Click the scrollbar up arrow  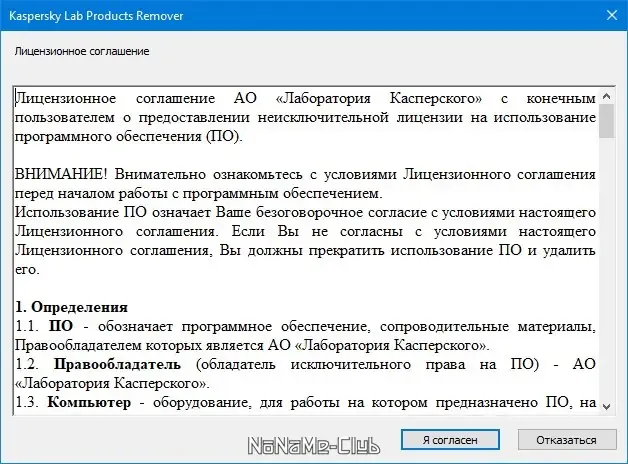606,96
